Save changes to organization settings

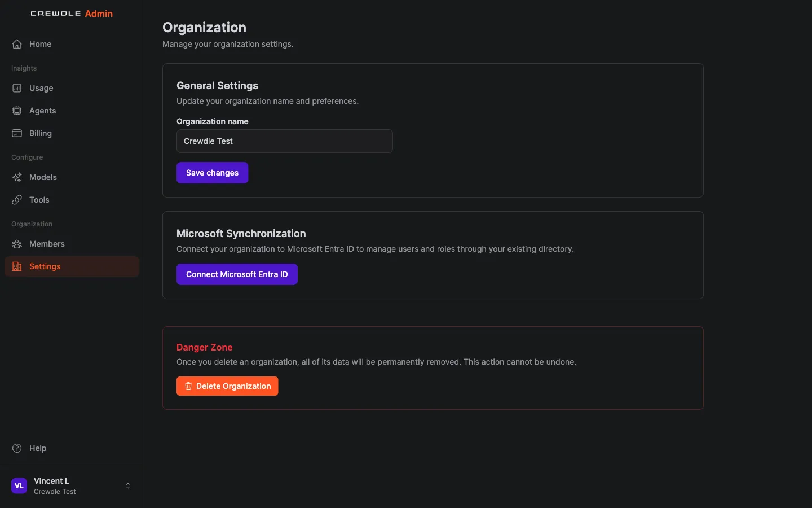point(212,173)
